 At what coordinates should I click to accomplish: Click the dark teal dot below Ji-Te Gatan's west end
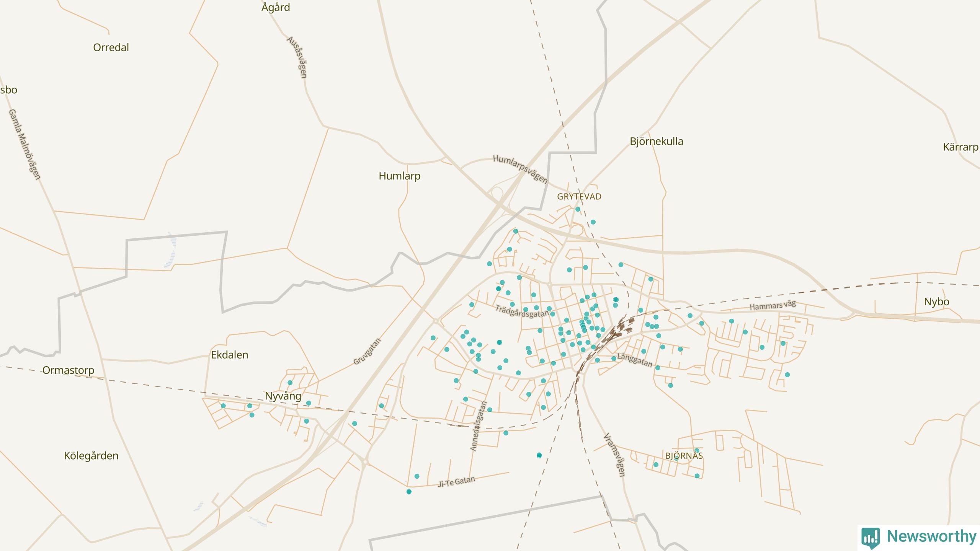pyautogui.click(x=409, y=492)
